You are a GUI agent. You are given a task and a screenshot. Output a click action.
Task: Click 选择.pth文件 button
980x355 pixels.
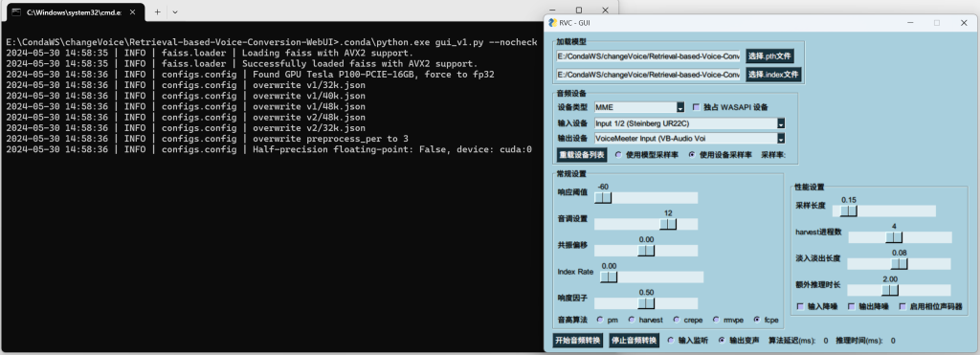[769, 56]
